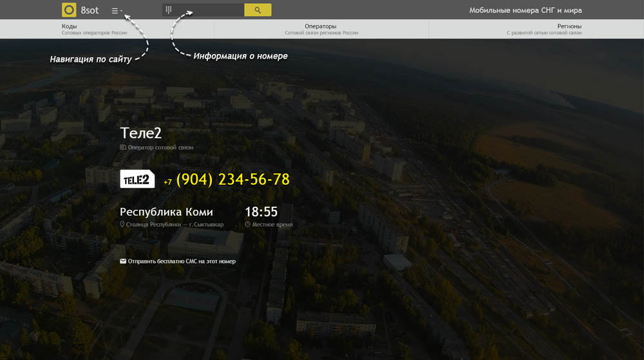Screen dimensions: 644x360
Task: Click the location pin icon near Сыктывкар
Action: (122, 224)
